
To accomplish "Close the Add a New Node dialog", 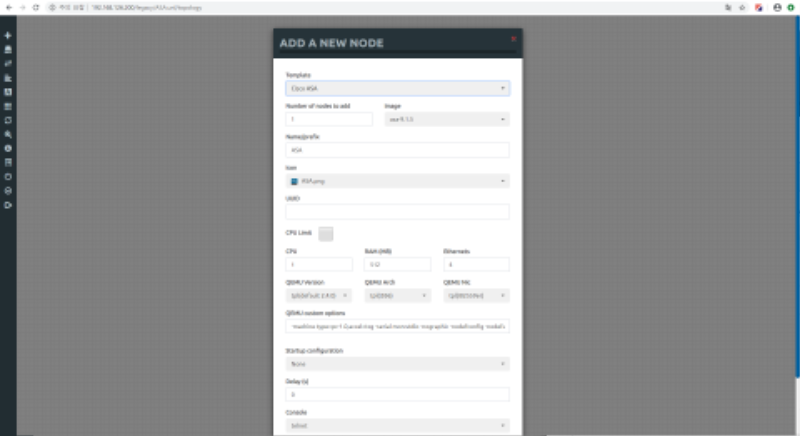I will point(514,39).
